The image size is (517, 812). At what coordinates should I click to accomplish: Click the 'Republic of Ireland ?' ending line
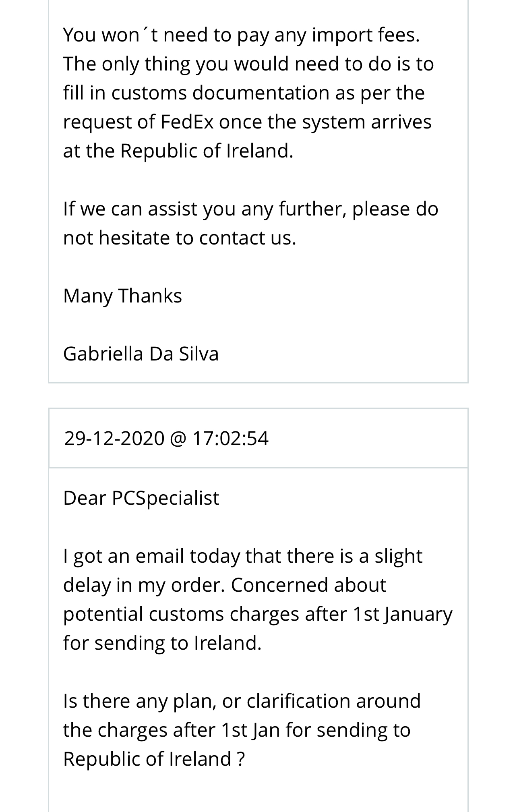(x=154, y=759)
